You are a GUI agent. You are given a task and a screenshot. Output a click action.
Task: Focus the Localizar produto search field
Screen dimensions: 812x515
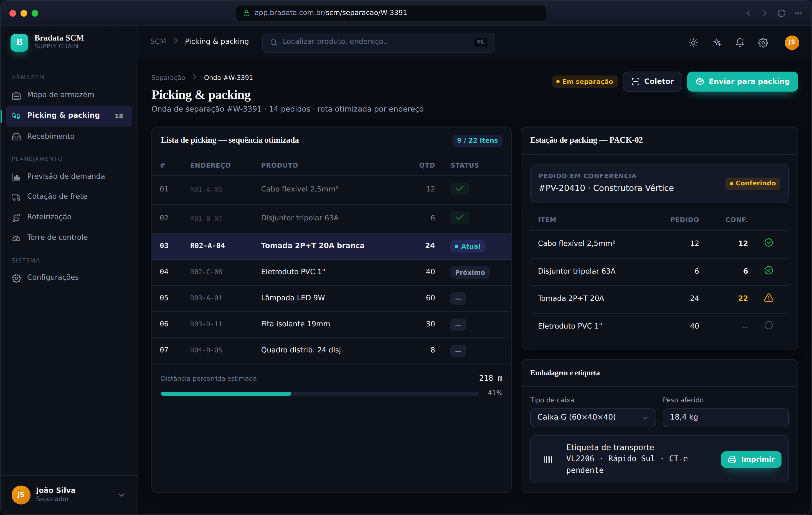[379, 42]
